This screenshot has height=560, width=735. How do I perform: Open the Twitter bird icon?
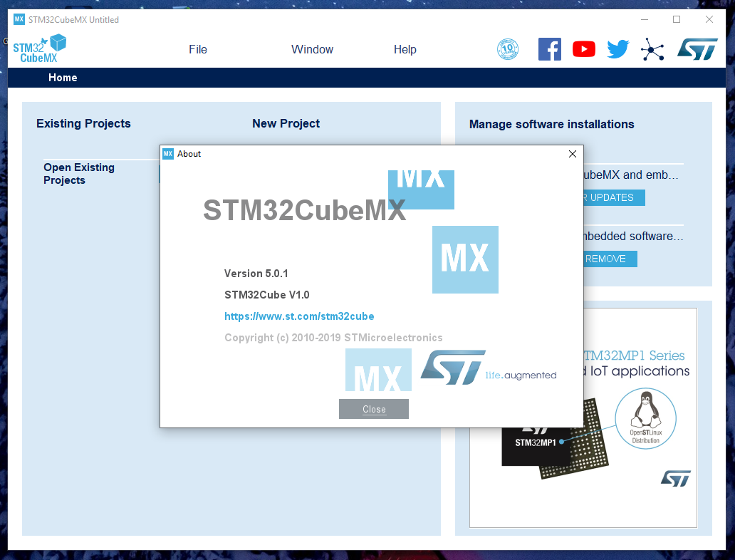[617, 49]
